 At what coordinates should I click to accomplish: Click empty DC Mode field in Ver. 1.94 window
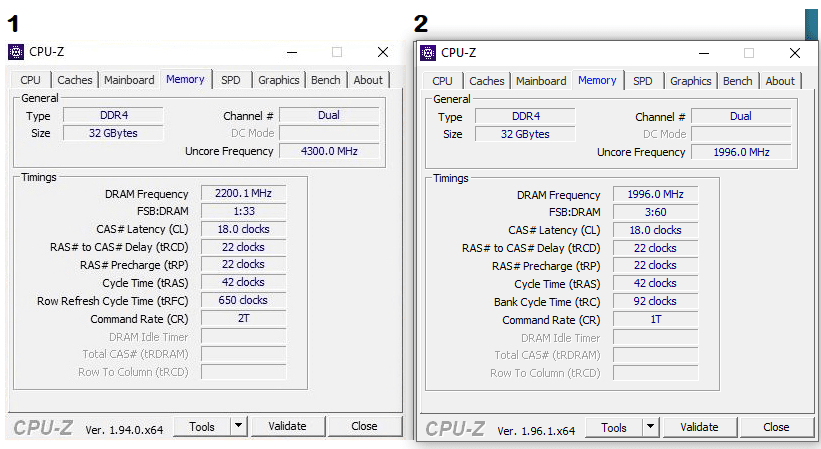(329, 133)
